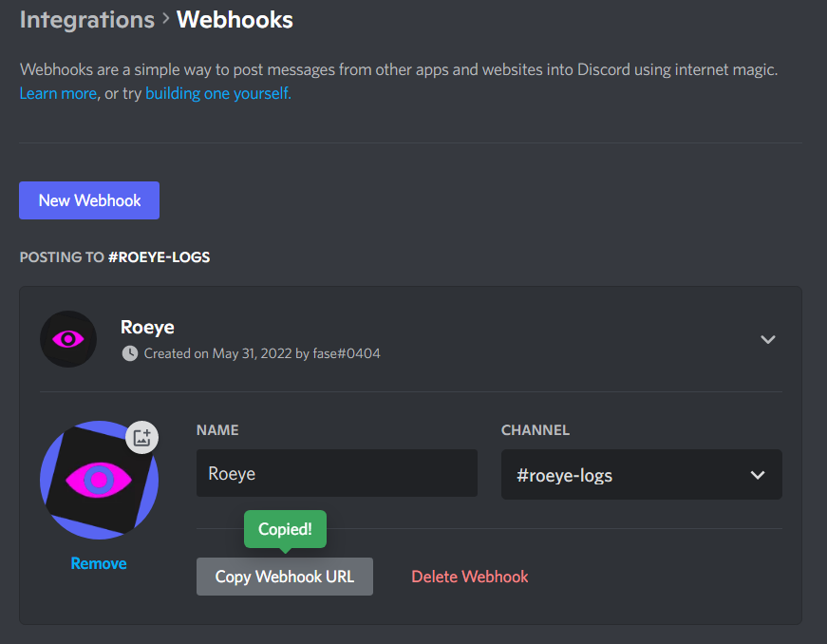Screen dimensions: 827x644
Task: Click the upload image icon on the avatar
Action: click(142, 437)
